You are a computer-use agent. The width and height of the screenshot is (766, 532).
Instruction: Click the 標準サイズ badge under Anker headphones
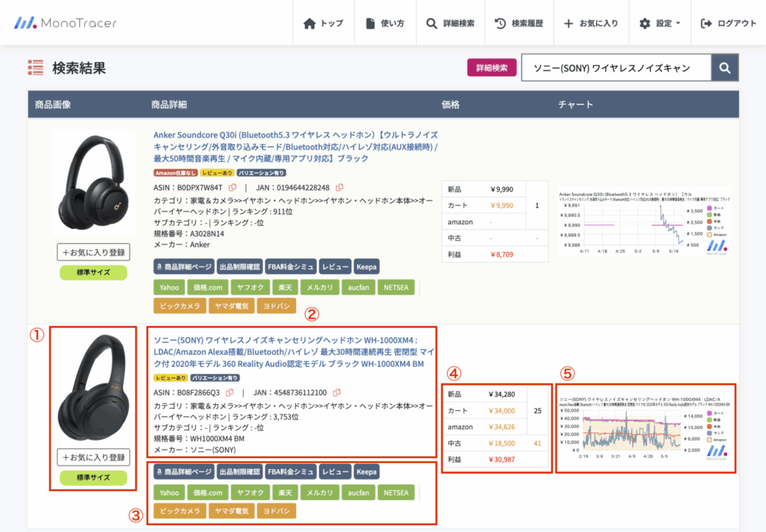(94, 272)
